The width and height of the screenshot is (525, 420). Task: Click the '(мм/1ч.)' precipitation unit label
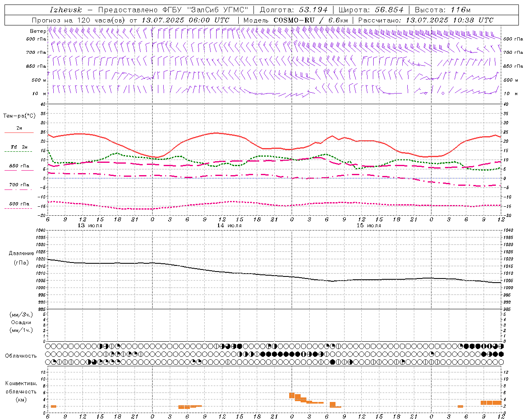tap(21, 330)
